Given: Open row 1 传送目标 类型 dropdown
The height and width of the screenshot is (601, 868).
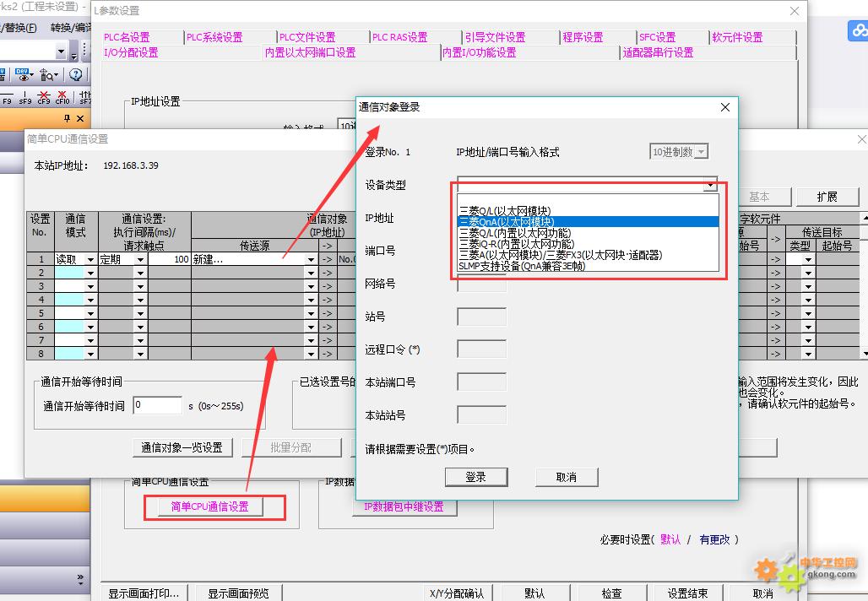Looking at the screenshot, I should (x=808, y=259).
